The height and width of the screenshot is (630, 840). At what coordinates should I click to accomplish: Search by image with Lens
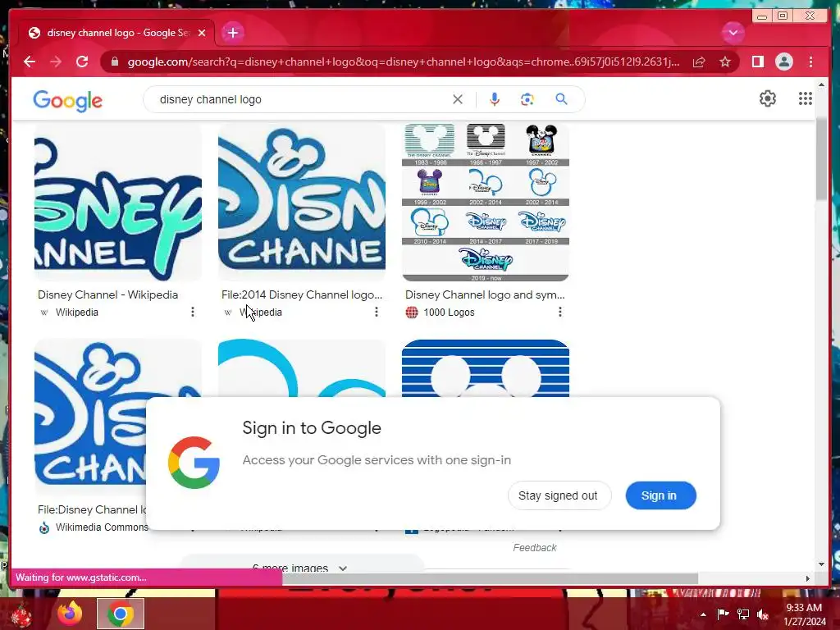[527, 99]
